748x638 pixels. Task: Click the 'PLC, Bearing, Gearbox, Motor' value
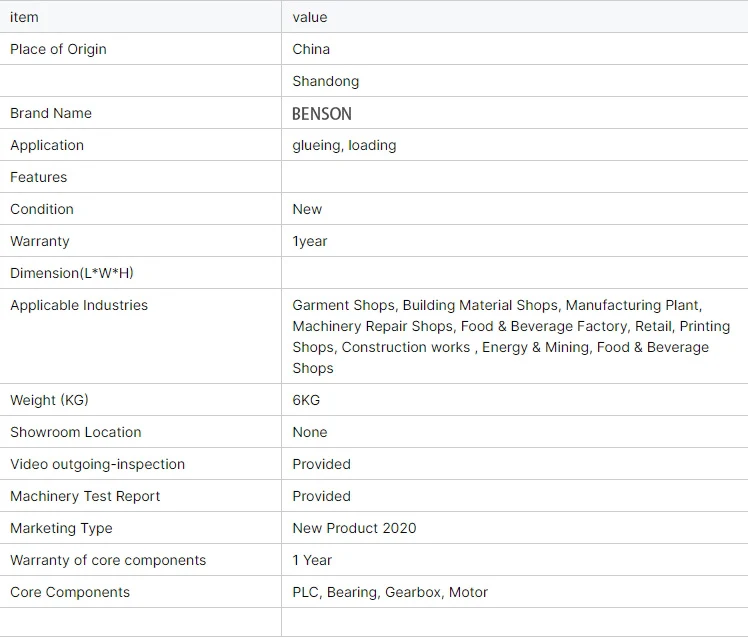(x=390, y=592)
